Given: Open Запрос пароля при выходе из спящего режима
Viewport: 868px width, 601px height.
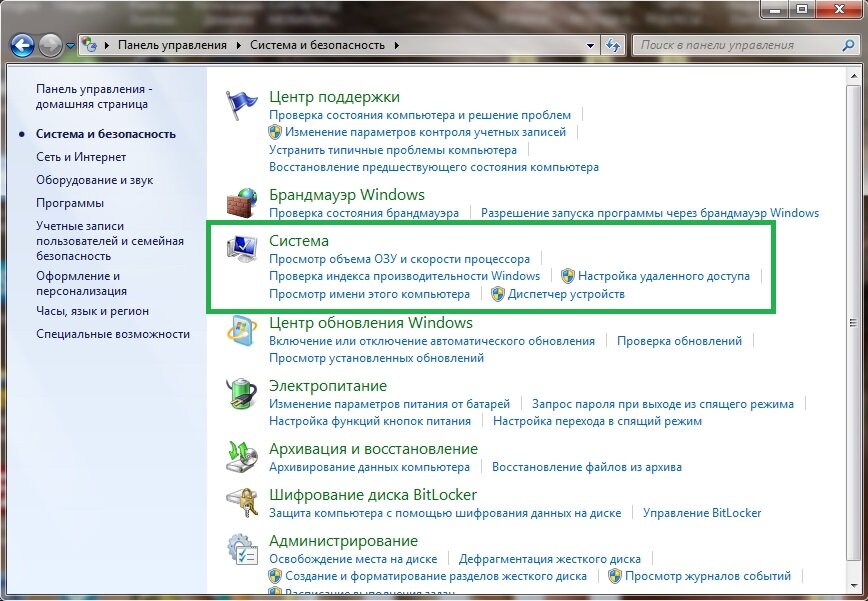Looking at the screenshot, I should (663, 404).
